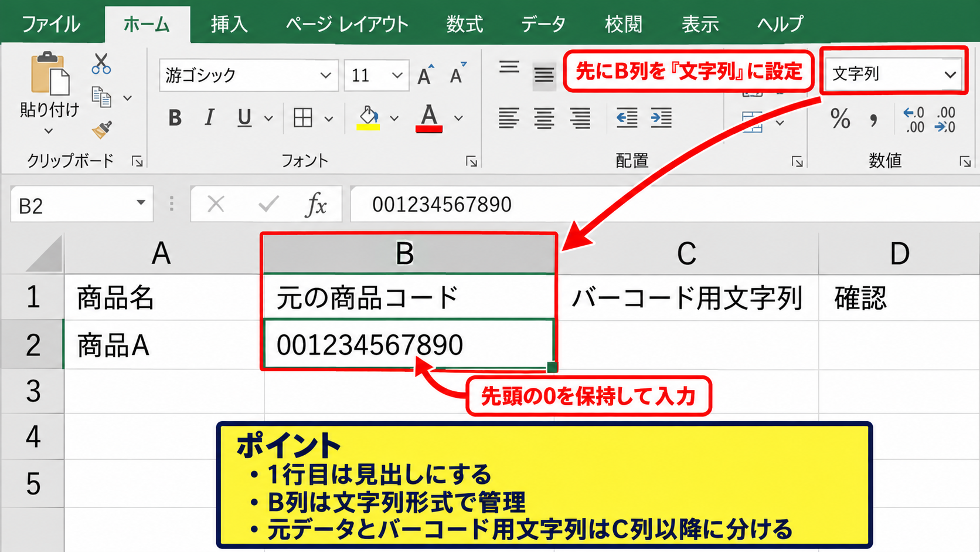This screenshot has width=980, height=552.
Task: Expand the Name Box dropdown arrow
Action: click(141, 203)
